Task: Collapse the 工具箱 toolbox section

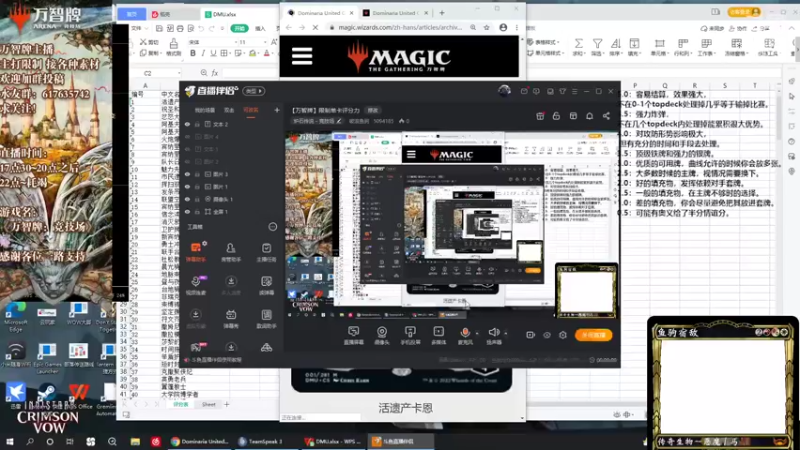Action: pyautogui.click(x=272, y=227)
